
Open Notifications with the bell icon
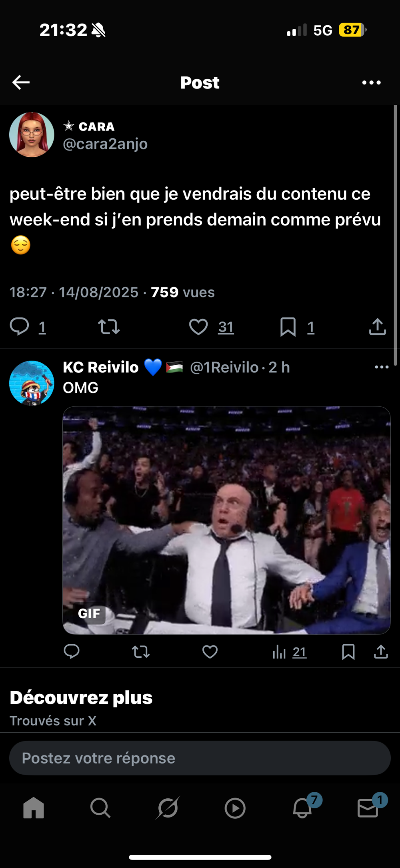[302, 808]
